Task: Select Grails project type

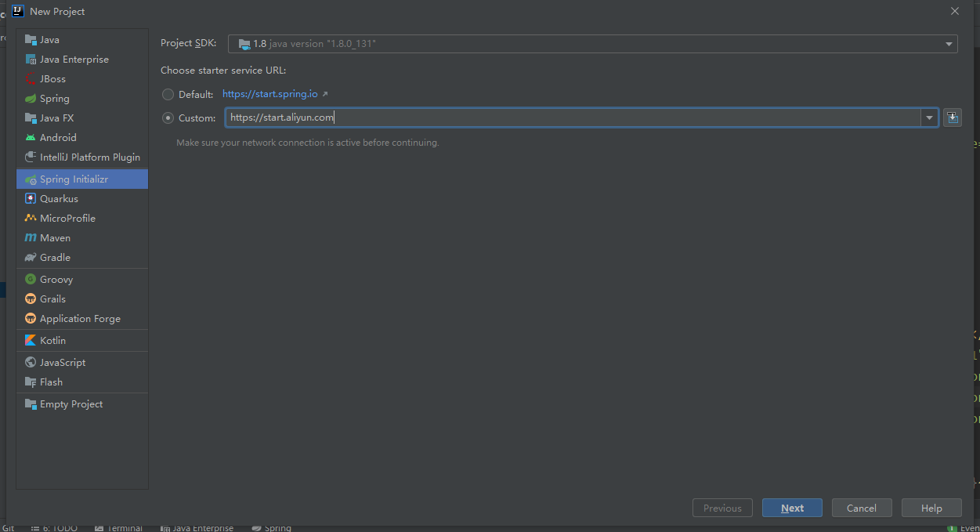Action: click(82, 299)
